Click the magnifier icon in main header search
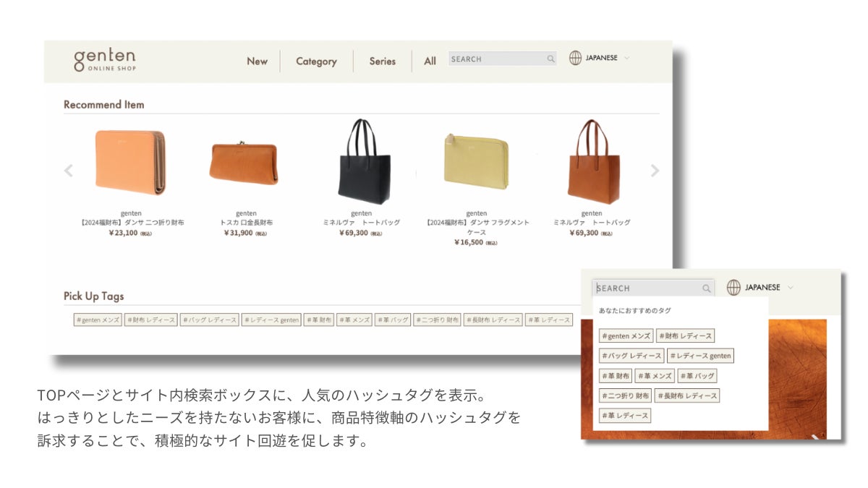Viewport: 868px width, 488px height. [x=551, y=59]
